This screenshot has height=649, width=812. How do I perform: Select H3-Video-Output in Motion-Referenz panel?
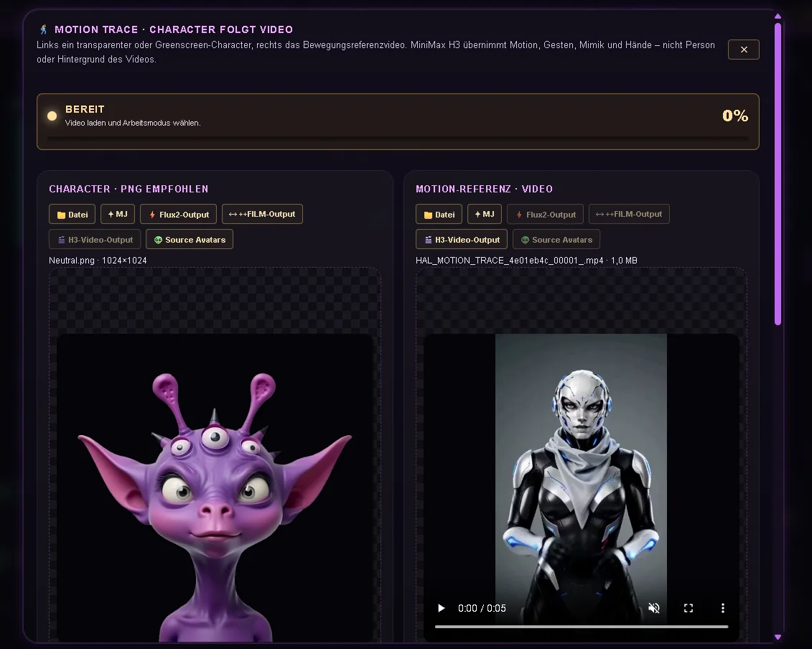(x=462, y=240)
